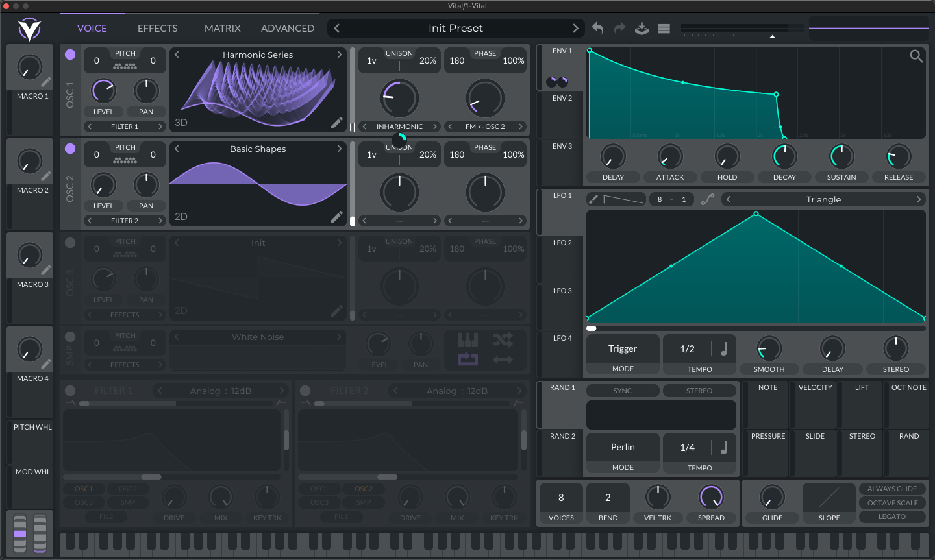The image size is (935, 560).
Task: Select previous preset with left arrow
Action: [336, 28]
